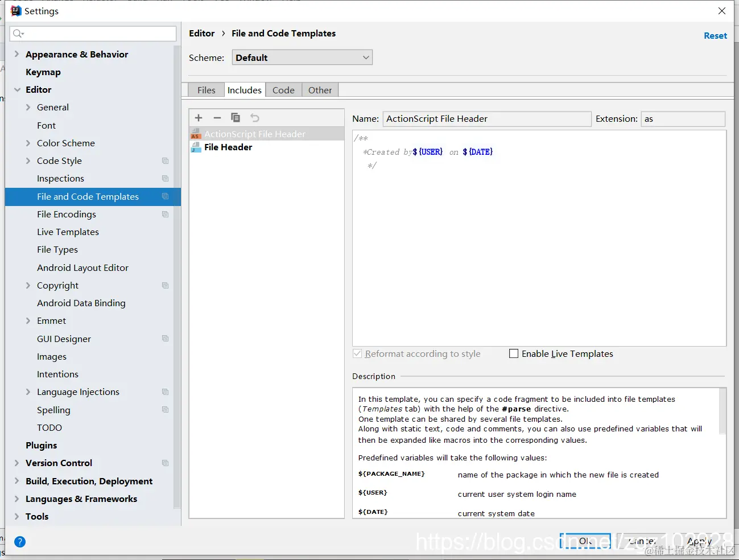Click the project-level icon beside Code Style
The image size is (739, 560).
[x=165, y=161]
